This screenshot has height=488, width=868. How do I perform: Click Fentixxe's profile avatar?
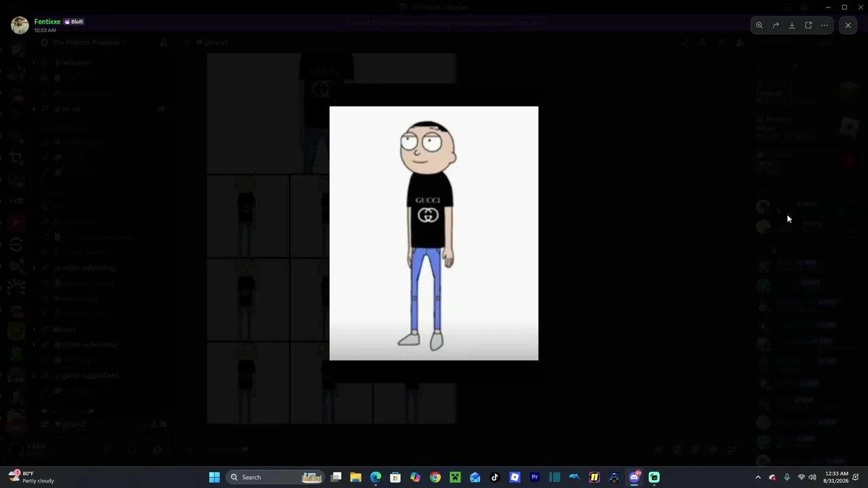point(20,25)
